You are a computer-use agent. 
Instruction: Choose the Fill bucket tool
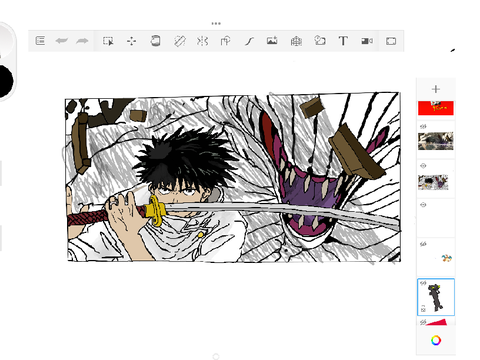(x=155, y=41)
